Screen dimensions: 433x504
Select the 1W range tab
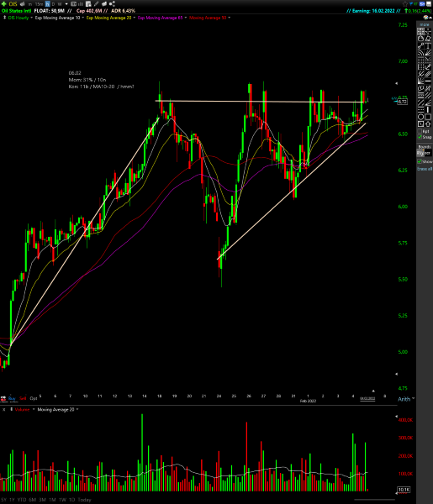pos(62,500)
